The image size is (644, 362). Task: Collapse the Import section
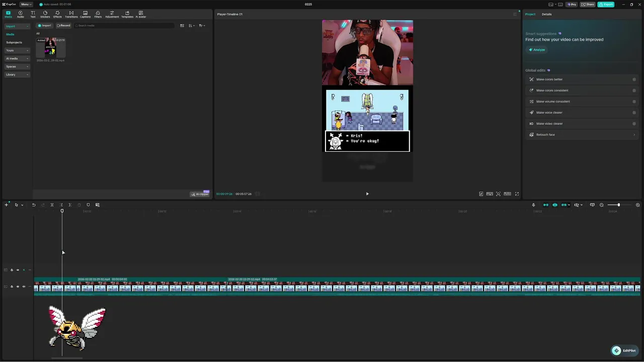[x=18, y=26]
